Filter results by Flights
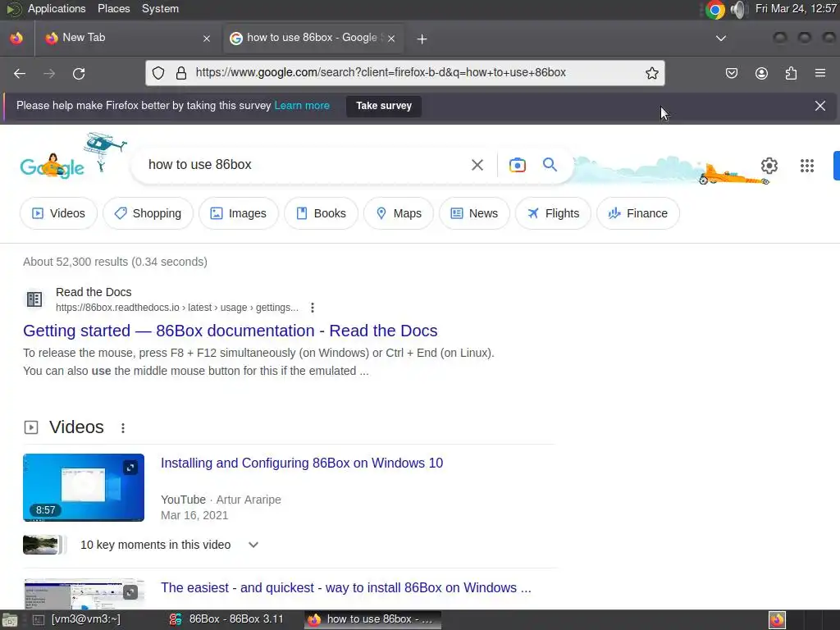The height and width of the screenshot is (630, 840). point(554,213)
